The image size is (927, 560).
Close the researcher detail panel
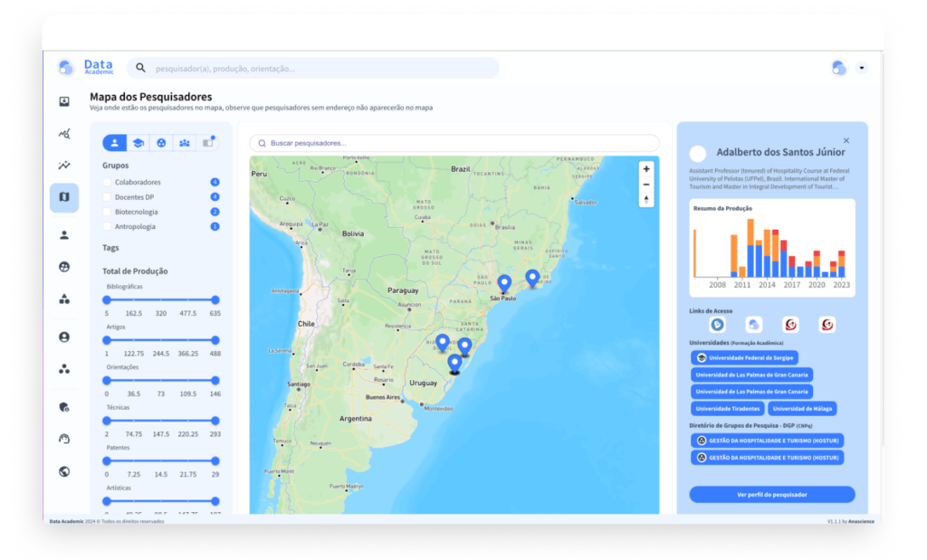click(846, 140)
